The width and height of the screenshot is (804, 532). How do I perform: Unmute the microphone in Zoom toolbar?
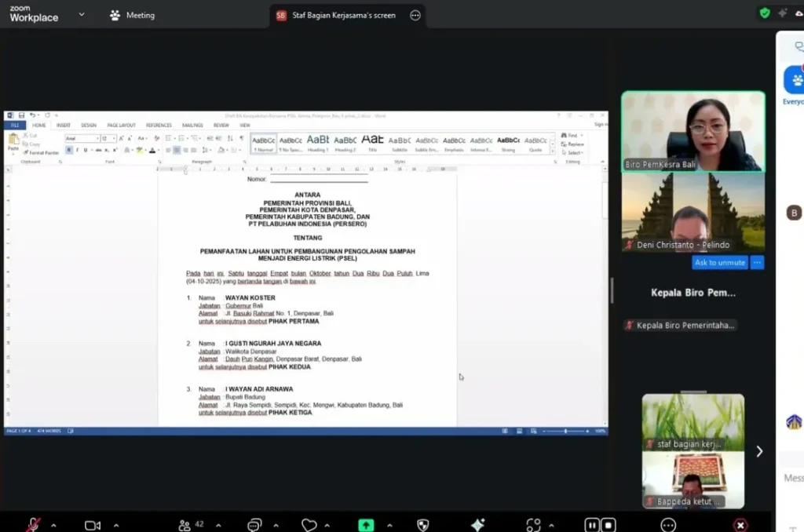tap(34, 525)
